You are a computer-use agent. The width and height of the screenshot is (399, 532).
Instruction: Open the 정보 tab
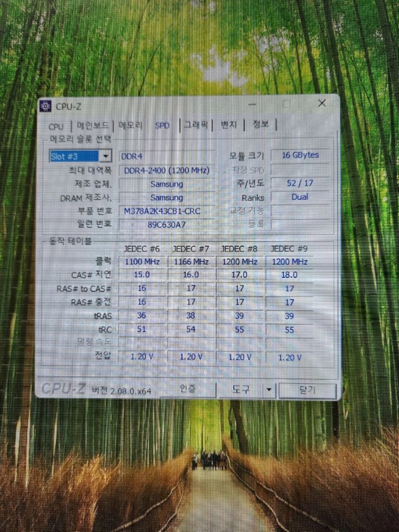click(260, 124)
